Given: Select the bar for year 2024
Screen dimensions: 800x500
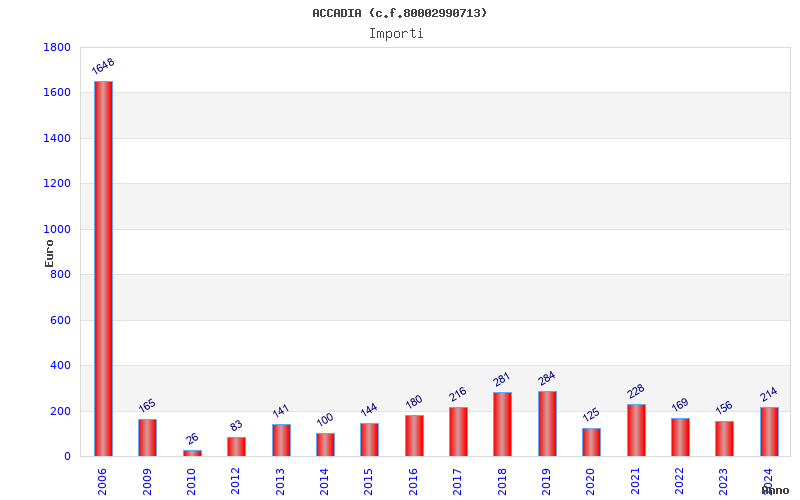Looking at the screenshot, I should coord(769,432).
